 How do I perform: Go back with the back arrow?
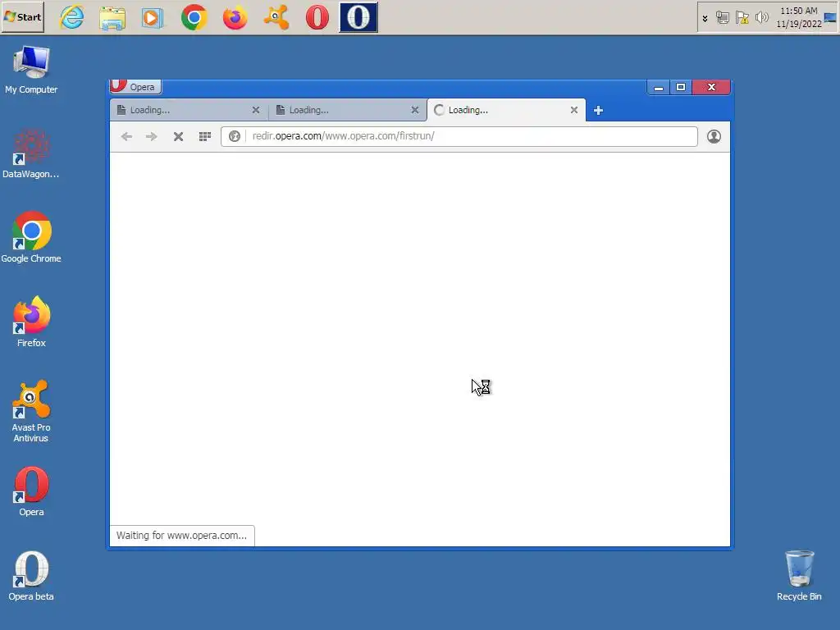(126, 137)
